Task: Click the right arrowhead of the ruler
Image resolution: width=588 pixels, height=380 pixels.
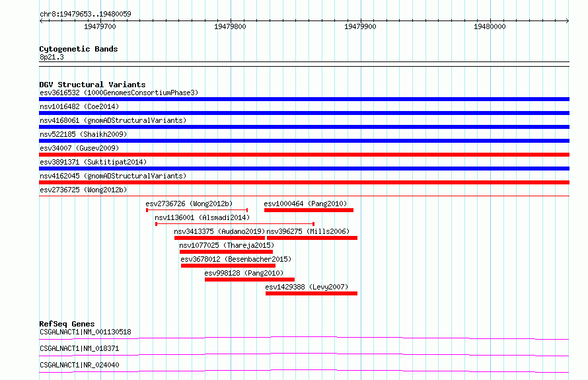Action: click(x=568, y=21)
